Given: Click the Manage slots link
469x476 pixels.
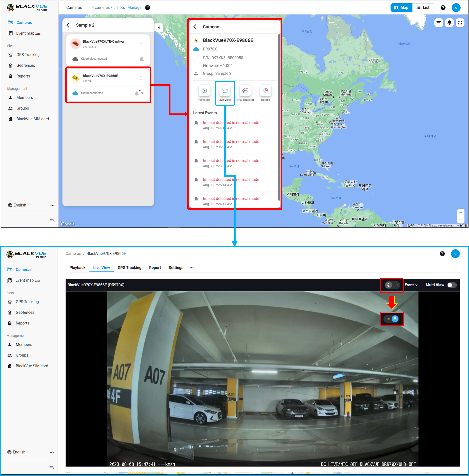Looking at the screenshot, I should coord(134,8).
